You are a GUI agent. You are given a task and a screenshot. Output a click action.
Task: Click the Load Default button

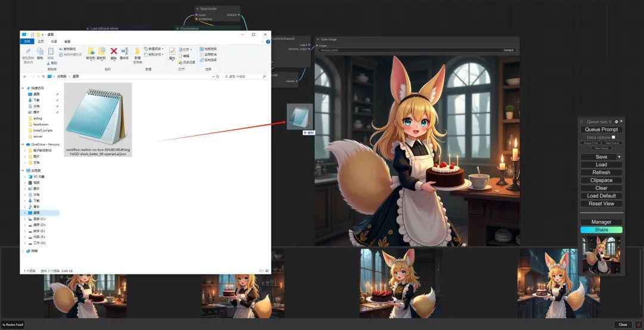point(601,195)
